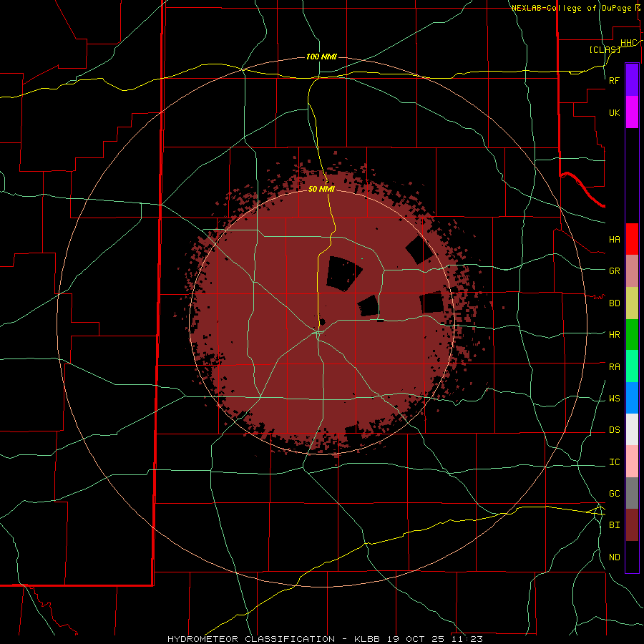
Task: Click the NEXLAB-College of DuPage text
Action: tap(572, 8)
